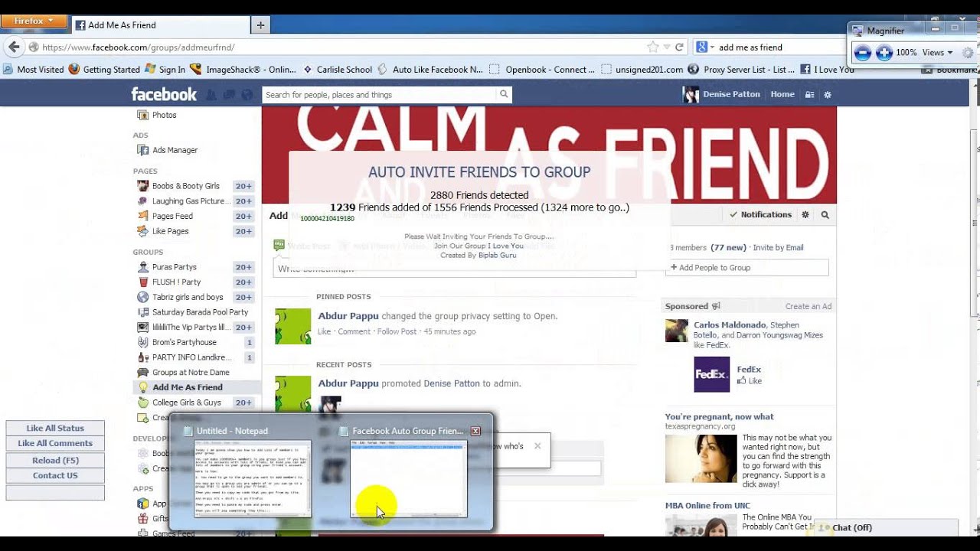Click the Facebook search magnifier button

click(x=504, y=94)
